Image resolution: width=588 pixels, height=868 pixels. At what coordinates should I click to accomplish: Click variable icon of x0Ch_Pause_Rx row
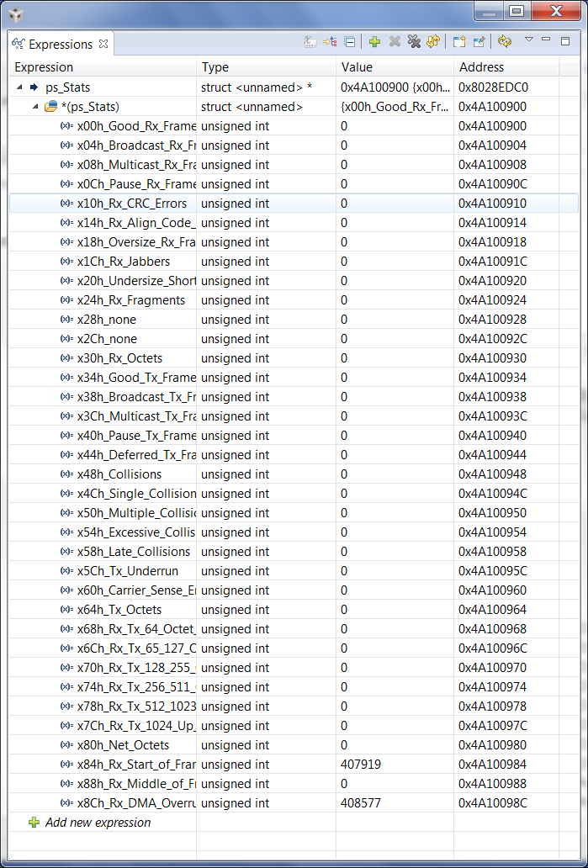66,184
